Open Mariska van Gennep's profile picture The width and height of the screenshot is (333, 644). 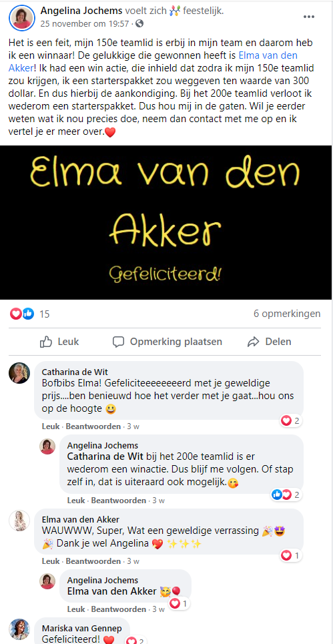[19, 629]
